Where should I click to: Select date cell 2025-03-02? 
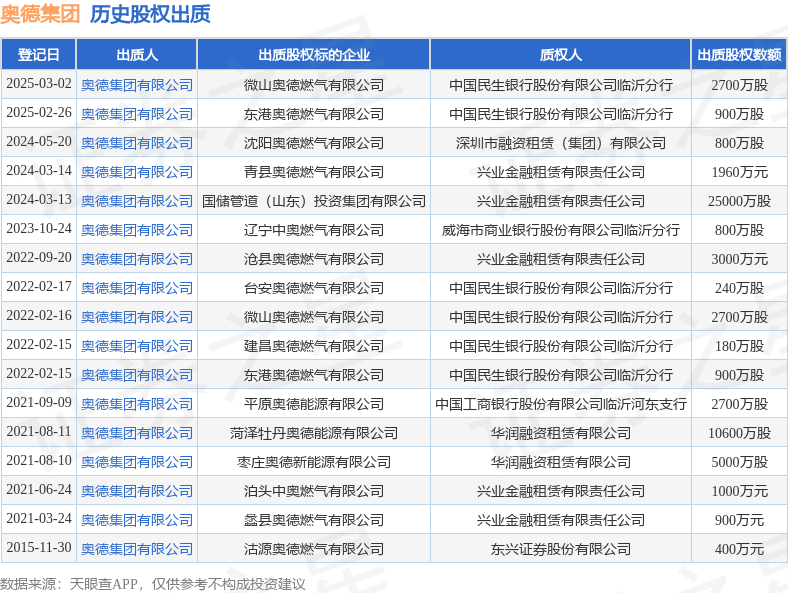(x=39, y=83)
